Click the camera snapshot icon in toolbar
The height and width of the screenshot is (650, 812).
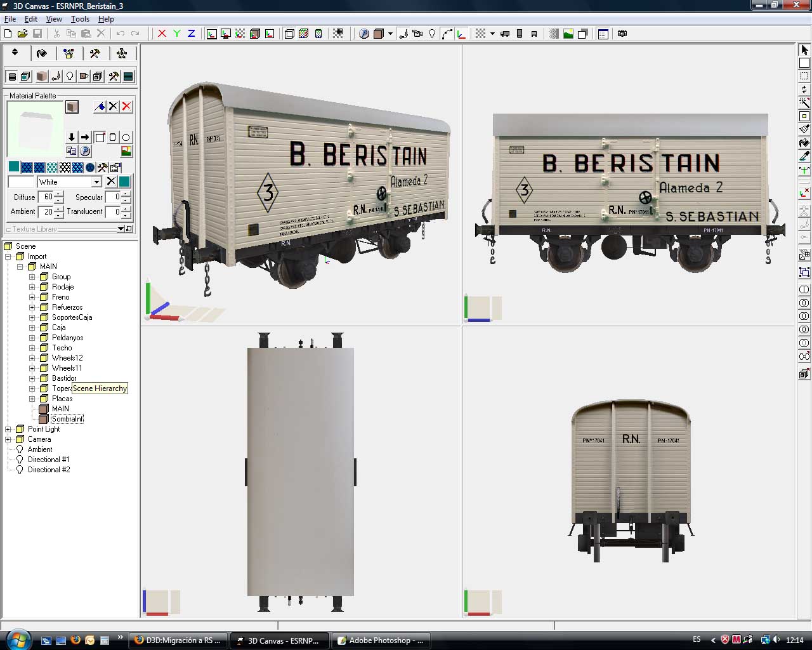622,34
